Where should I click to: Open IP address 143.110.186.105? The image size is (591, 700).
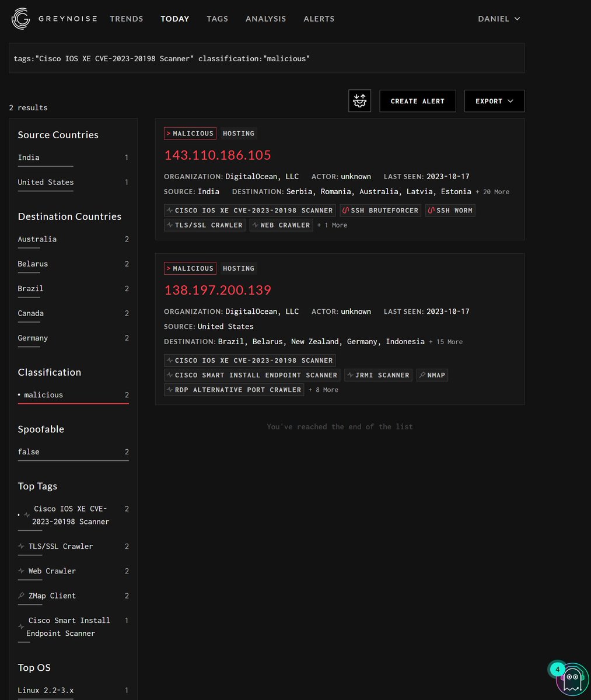click(x=218, y=155)
